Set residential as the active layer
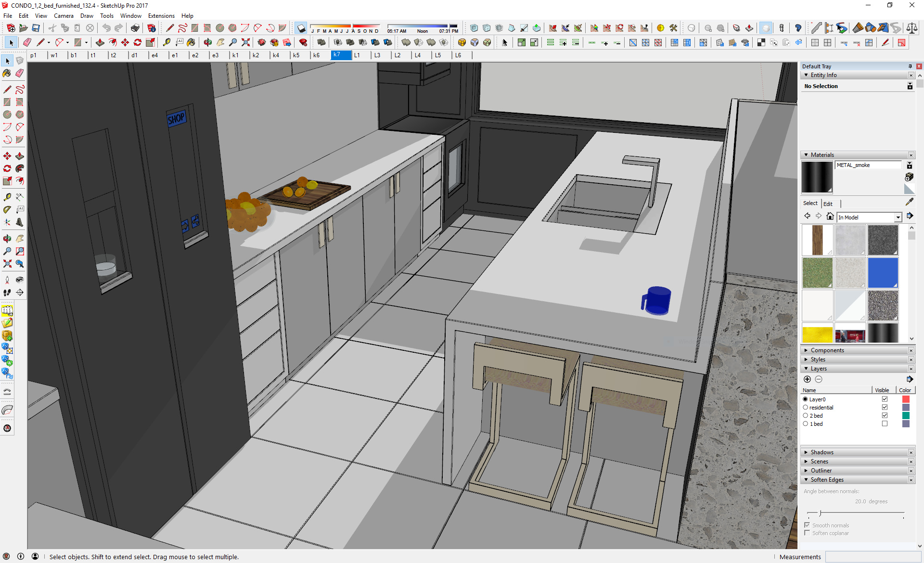Screen dimensions: 924x563 [806, 407]
